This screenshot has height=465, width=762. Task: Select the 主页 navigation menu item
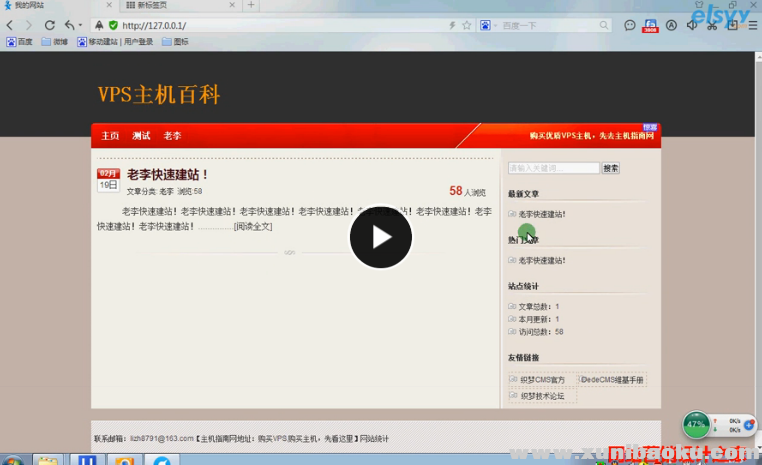(110, 135)
